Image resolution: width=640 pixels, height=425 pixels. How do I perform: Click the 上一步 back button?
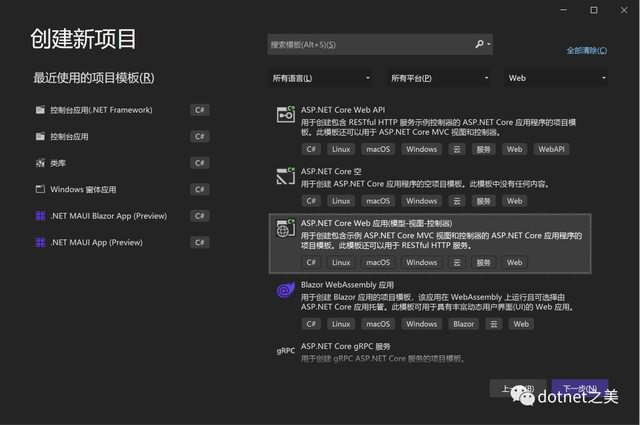coord(518,388)
